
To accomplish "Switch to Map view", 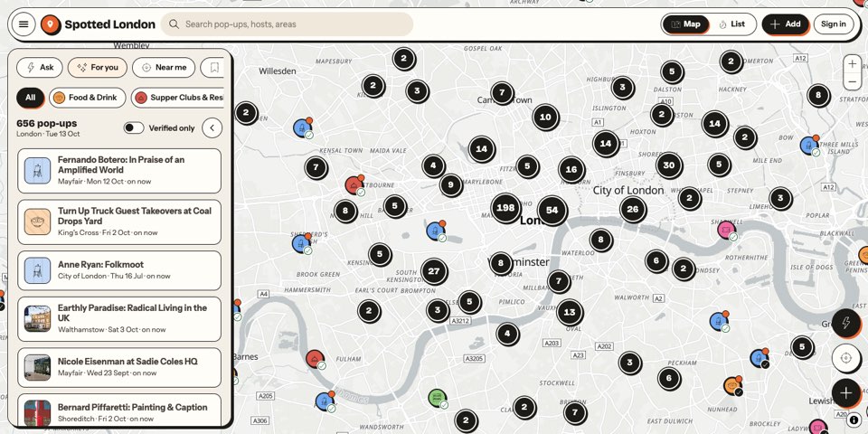I will point(685,24).
